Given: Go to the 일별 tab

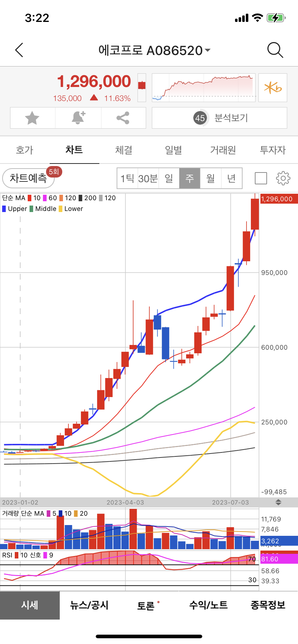Looking at the screenshot, I should [173, 150].
